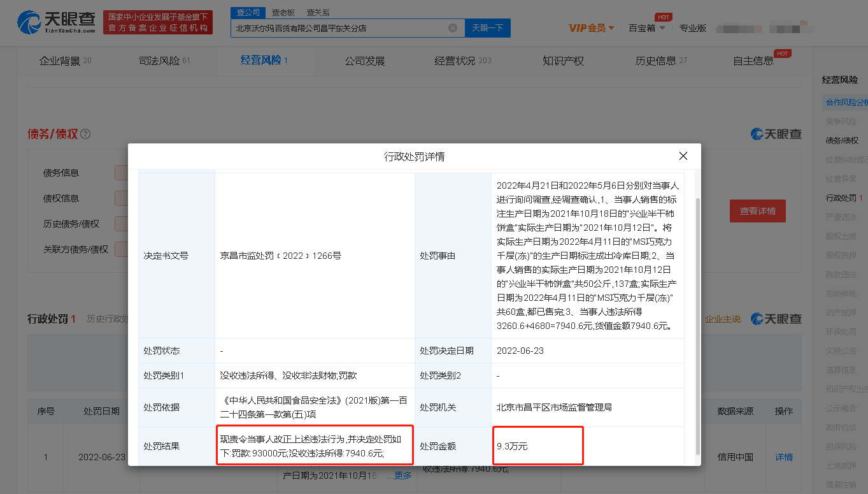Click the help icon beside 债务/债权
Image resolution: width=868 pixels, height=494 pixels.
[x=85, y=134]
